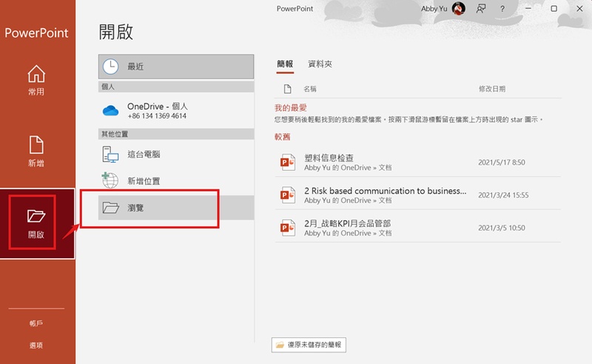The width and height of the screenshot is (592, 364).
Task: Click the date 2021/5/17 8:50
Action: point(502,162)
